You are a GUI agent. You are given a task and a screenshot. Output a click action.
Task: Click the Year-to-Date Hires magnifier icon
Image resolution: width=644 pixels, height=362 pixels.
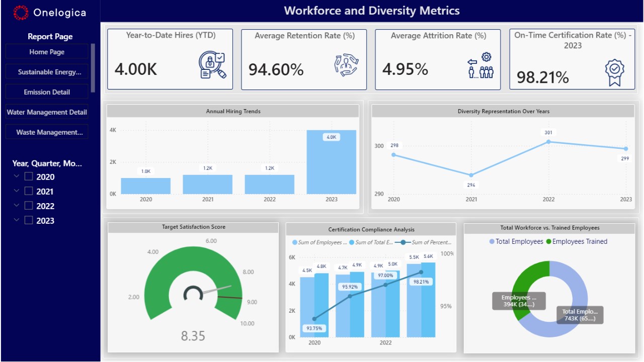pos(212,65)
